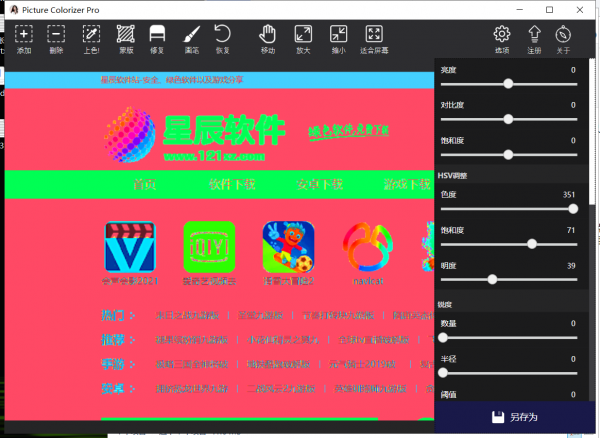
Task: Click 游戏下载 in the green navigation bar
Action: (x=407, y=184)
